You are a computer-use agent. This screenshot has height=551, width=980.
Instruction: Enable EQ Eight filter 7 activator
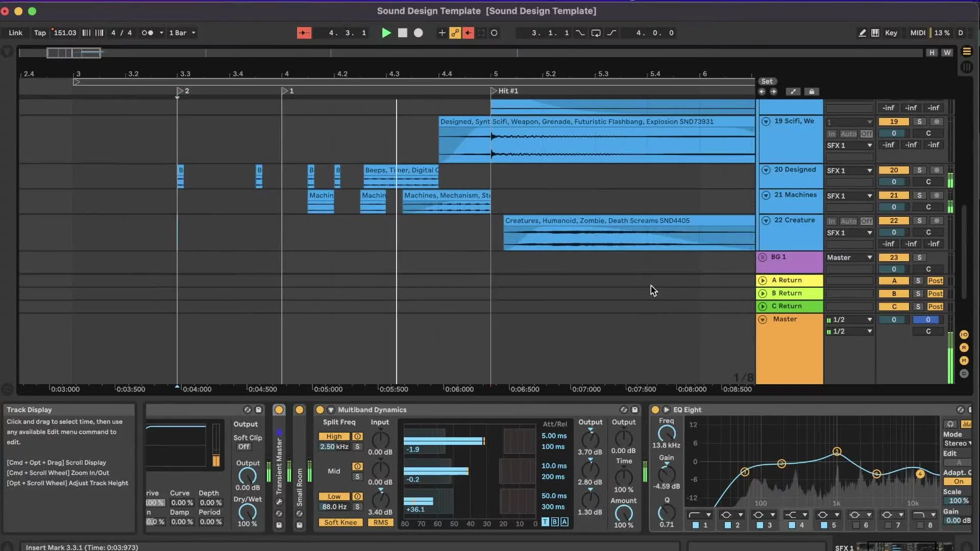888,525
